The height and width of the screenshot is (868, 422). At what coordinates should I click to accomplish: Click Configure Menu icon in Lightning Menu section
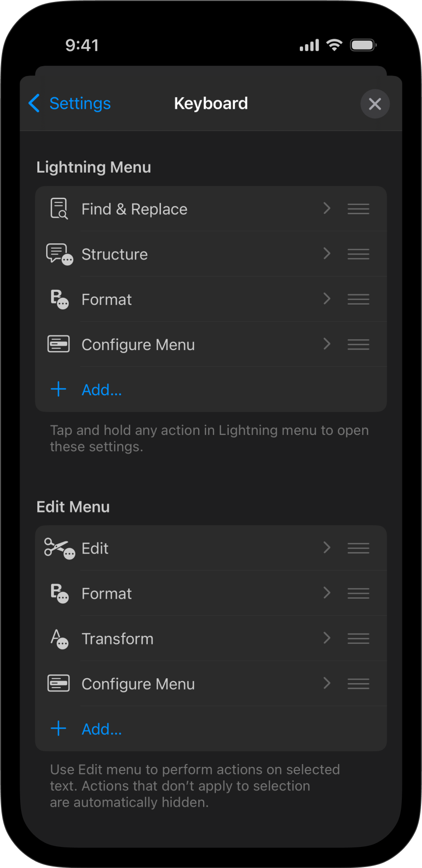[58, 344]
